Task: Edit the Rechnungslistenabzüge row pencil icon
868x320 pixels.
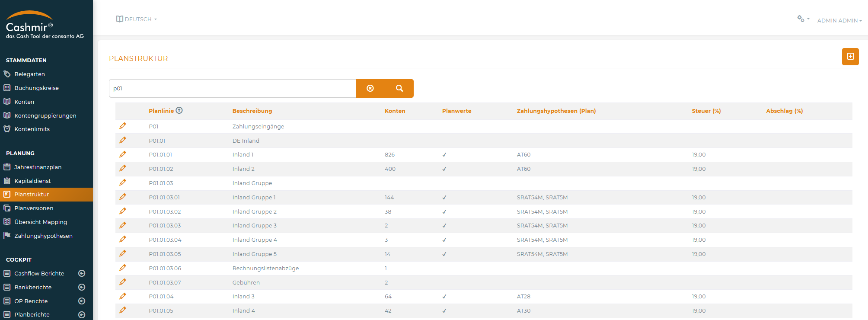Action: (x=123, y=268)
